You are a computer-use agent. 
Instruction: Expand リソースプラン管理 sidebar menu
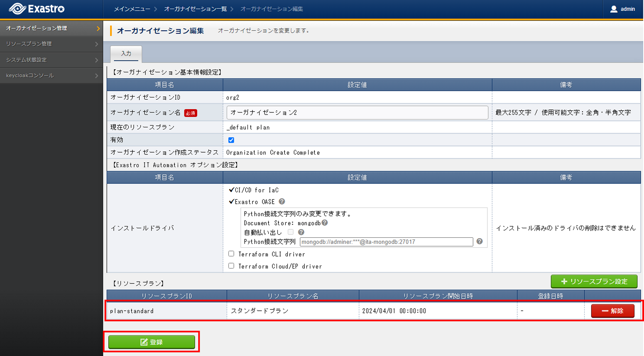point(51,44)
